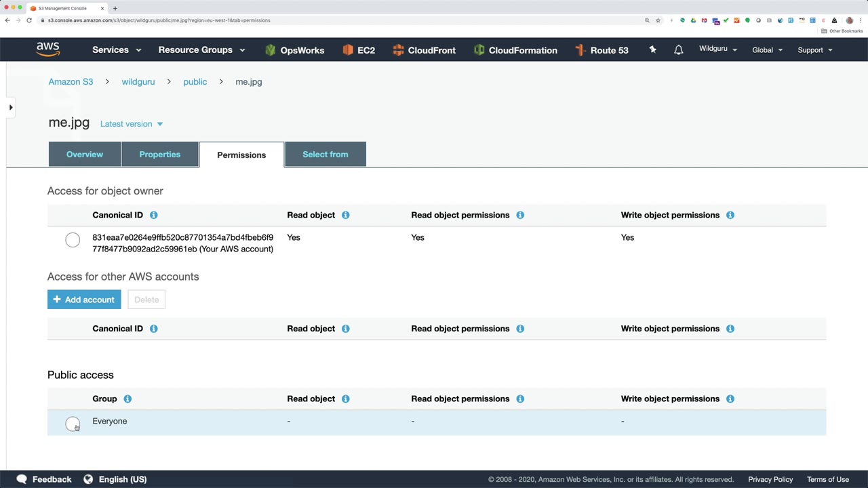Click the Access for other AWS accounts heading

tap(123, 277)
